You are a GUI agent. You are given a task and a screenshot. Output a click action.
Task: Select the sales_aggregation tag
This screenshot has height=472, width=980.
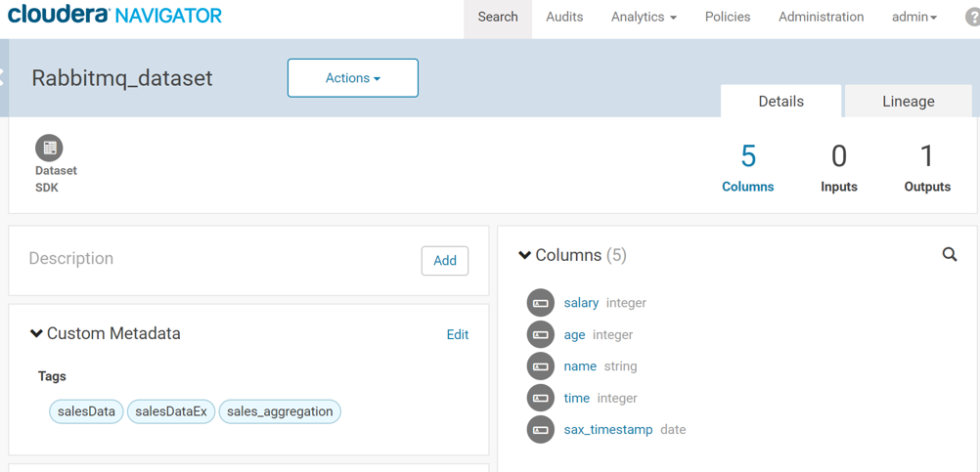click(x=280, y=411)
